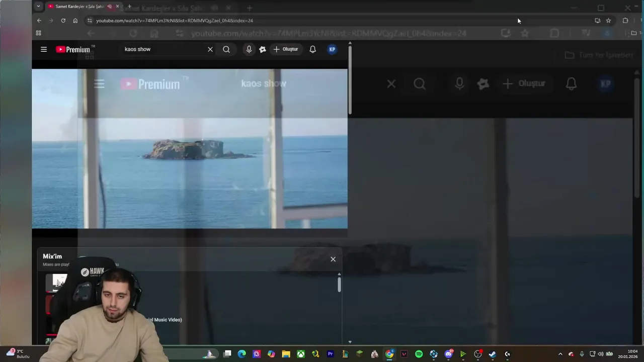Open Minecraft block icon on taskbar
This screenshot has height=362, width=644.
[360, 354]
